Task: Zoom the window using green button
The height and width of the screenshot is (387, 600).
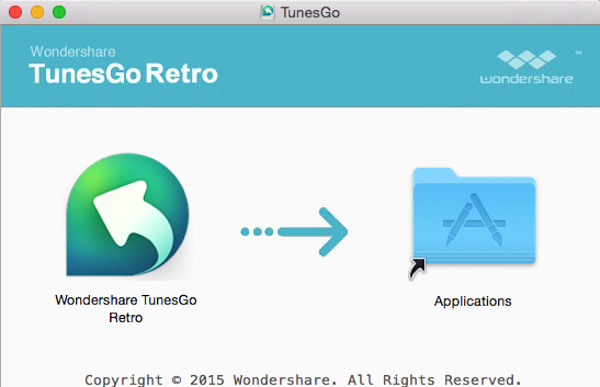Action: tap(59, 12)
